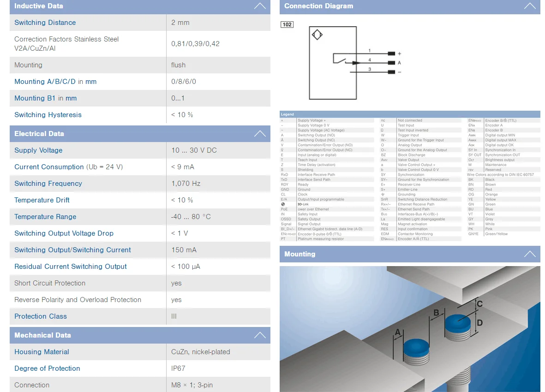The width and height of the screenshot is (545, 392).
Task: Collapse the Mechanical Data section chevron
Action: pos(260,335)
